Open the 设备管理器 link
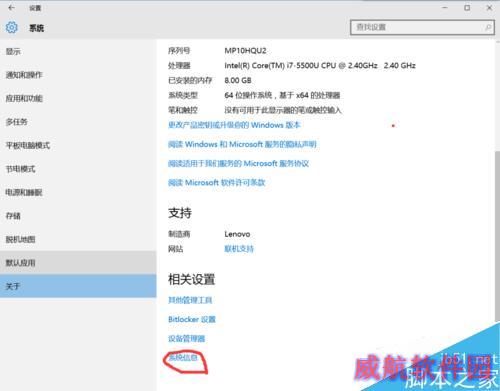The width and height of the screenshot is (500, 391). pos(186,339)
